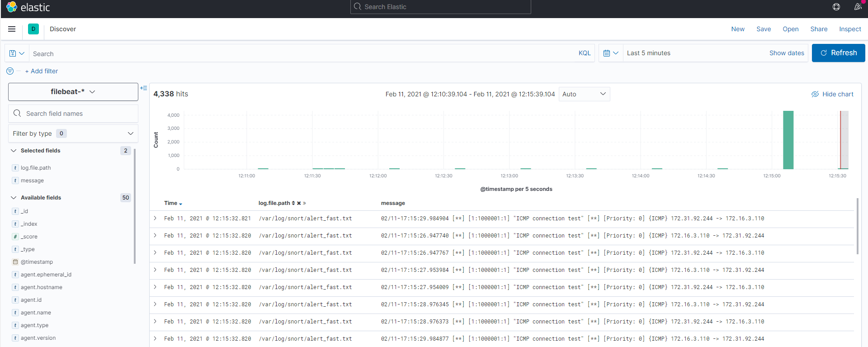Viewport: 868px width, 347px height.
Task: Open the newsfeed notifications icon
Action: 858,7
